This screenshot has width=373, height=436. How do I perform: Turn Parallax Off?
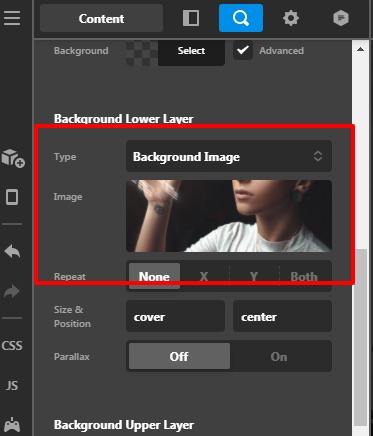(179, 356)
